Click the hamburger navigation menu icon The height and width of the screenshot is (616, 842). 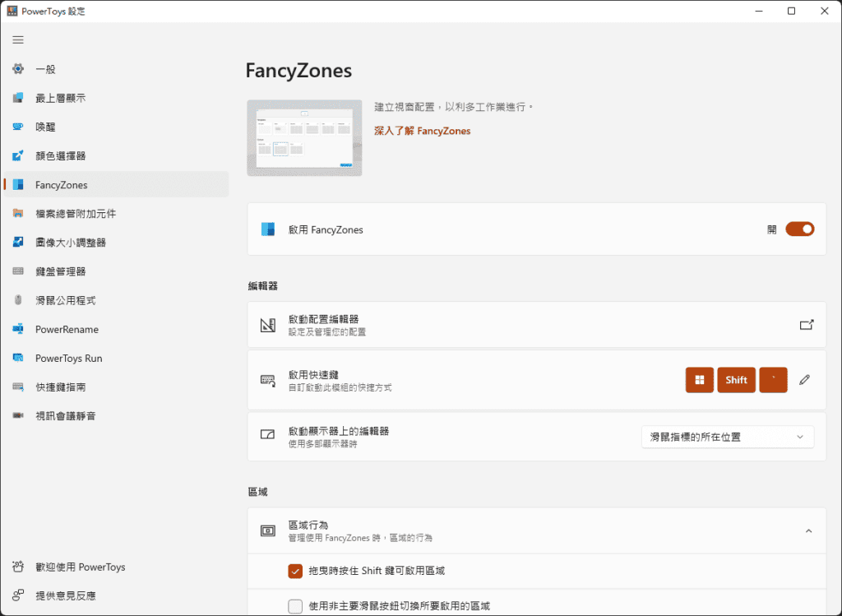tap(18, 39)
